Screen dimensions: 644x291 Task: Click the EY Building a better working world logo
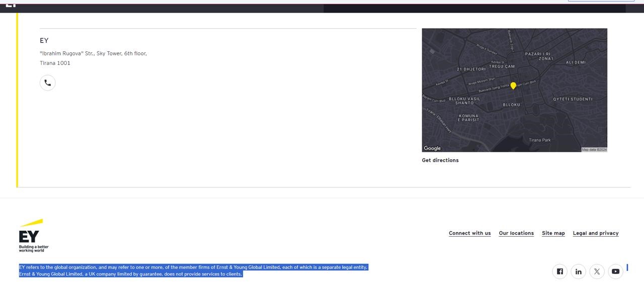click(33, 235)
